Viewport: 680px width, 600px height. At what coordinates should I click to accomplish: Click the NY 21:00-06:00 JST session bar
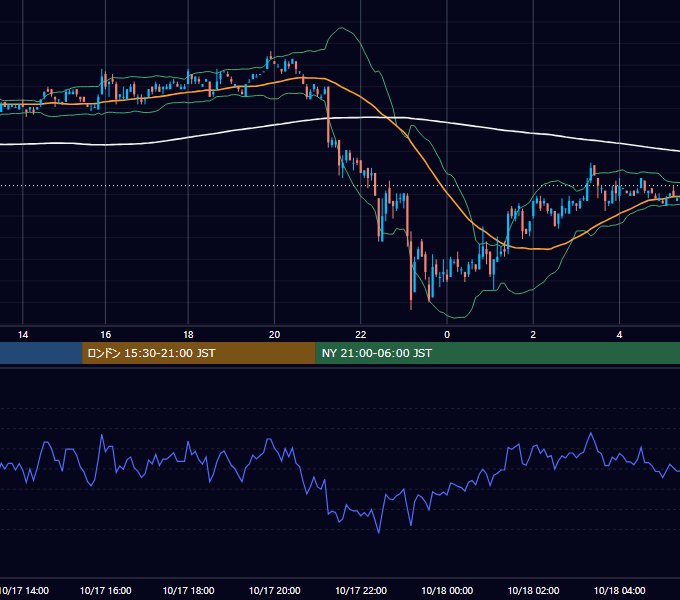[x=497, y=353]
